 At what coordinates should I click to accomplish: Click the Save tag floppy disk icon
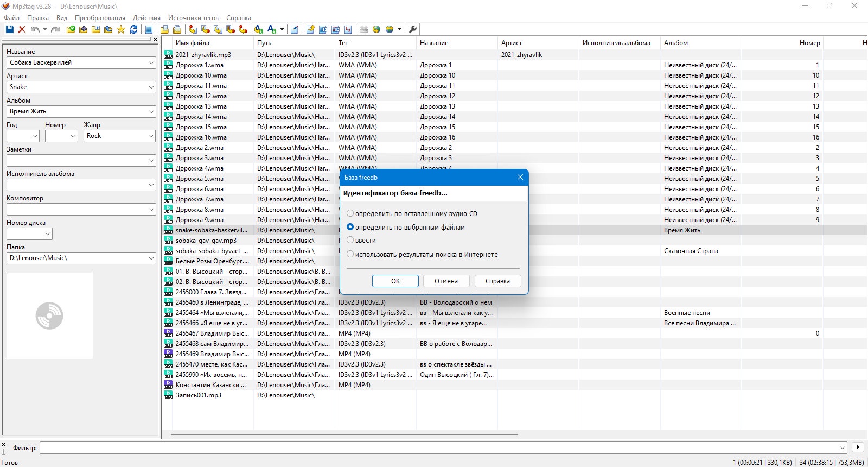click(10, 29)
